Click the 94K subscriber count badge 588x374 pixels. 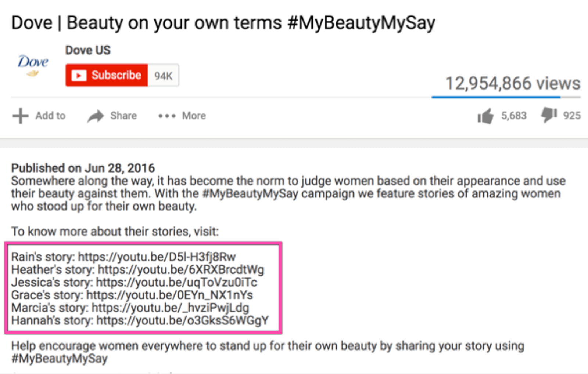(163, 76)
